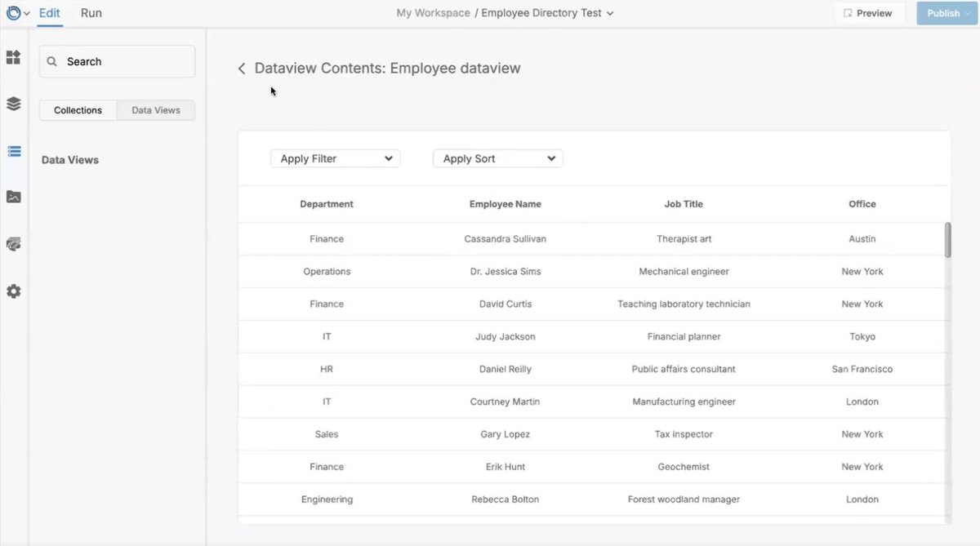Image resolution: width=980 pixels, height=546 pixels.
Task: Click the search magnifier icon
Action: click(x=52, y=62)
